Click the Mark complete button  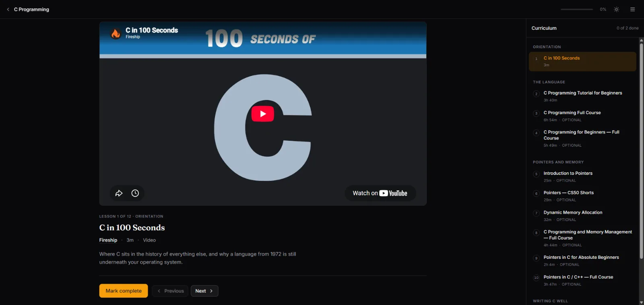click(x=124, y=291)
